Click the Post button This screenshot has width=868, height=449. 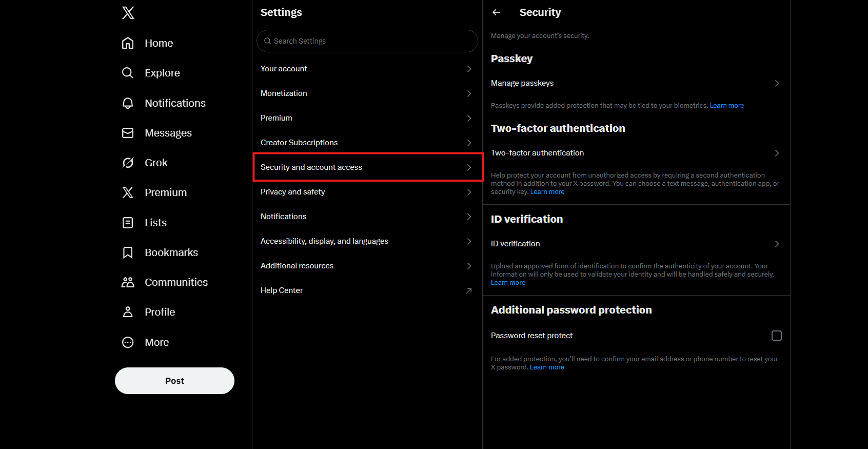(x=174, y=381)
